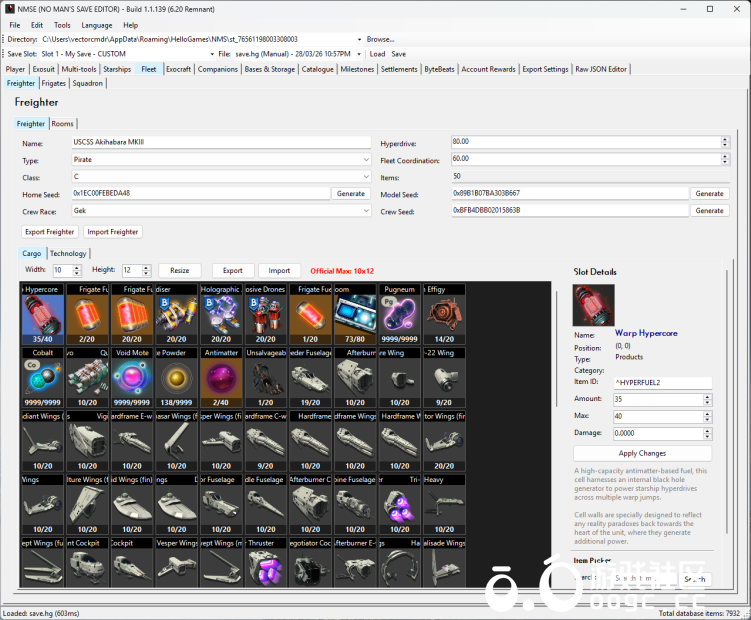This screenshot has width=751, height=620.
Task: Click the Cobalt item in cargo
Action: 42,377
